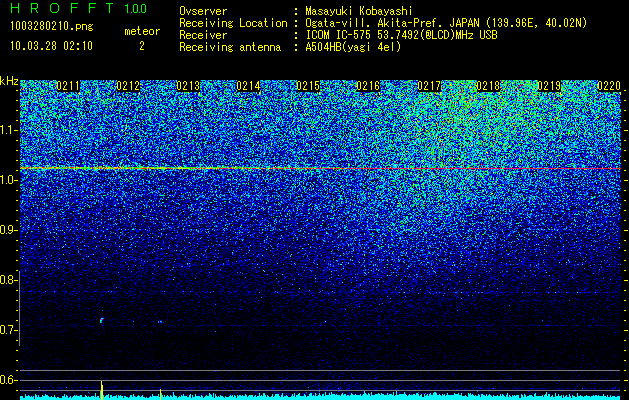This screenshot has width=629, height=400.
Task: Click the 0.7 kHz axis label
Action: point(9,330)
